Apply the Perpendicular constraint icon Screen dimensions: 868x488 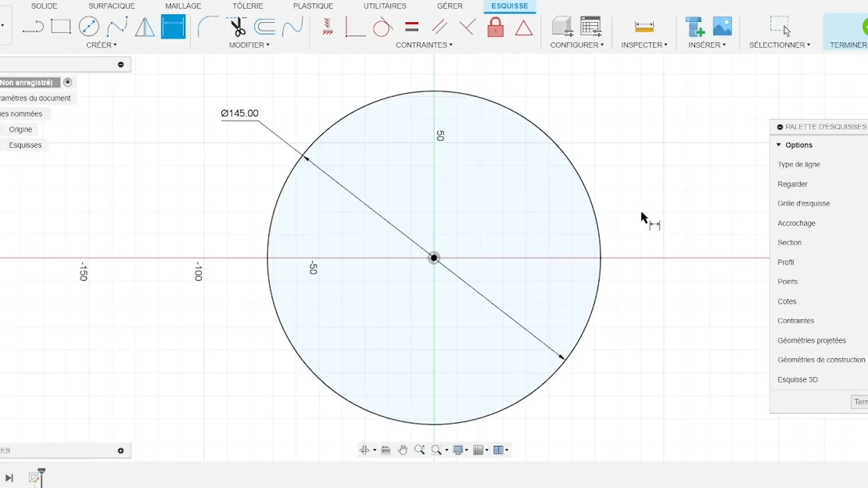pyautogui.click(x=355, y=27)
